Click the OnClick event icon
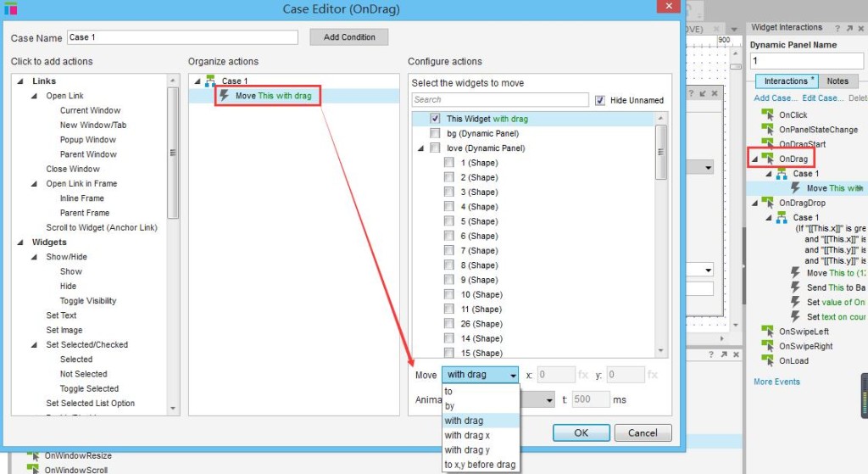This screenshot has width=868, height=474. tap(767, 114)
